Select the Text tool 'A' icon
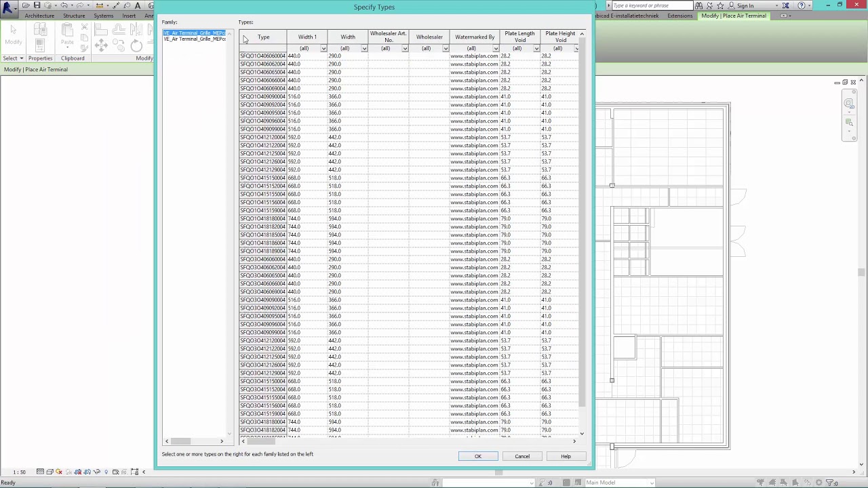 138,5
